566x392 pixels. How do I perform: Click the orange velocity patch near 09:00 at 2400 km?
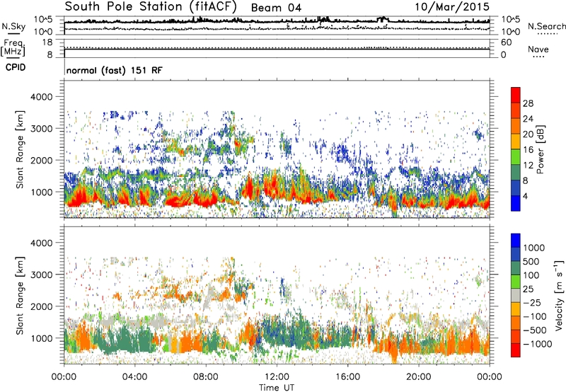point(224,294)
